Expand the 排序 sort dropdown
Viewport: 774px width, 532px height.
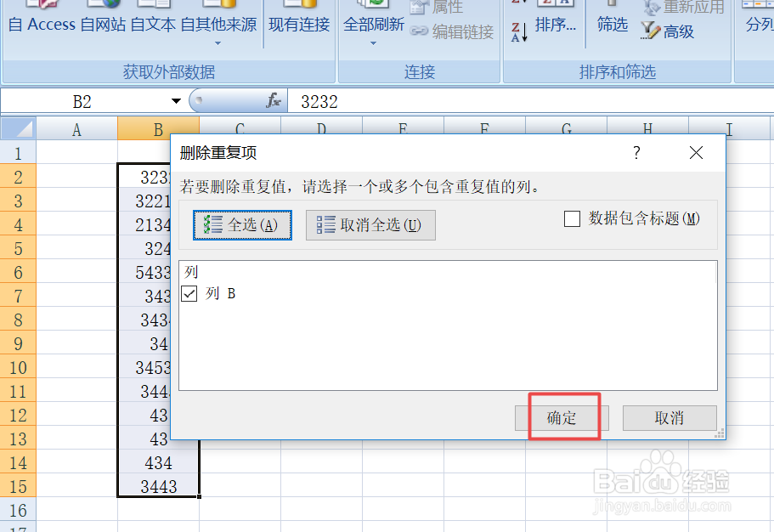[x=555, y=25]
